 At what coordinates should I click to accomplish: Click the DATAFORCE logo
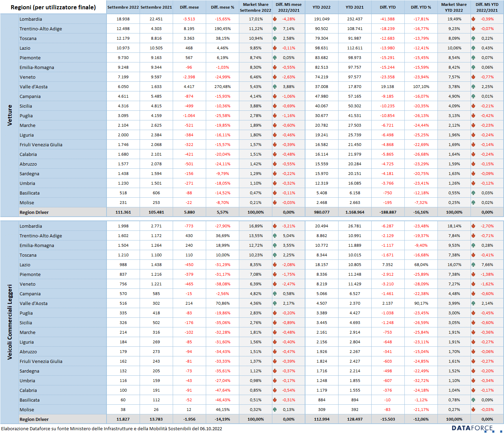(476, 429)
